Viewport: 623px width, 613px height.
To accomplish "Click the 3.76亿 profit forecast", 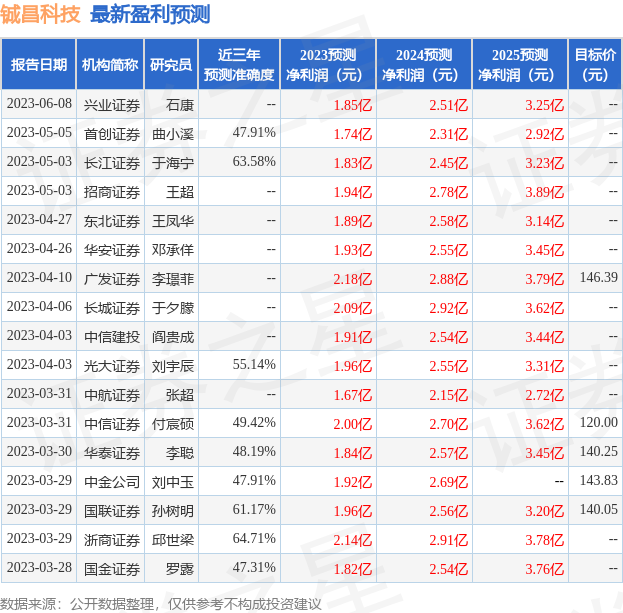I will tap(545, 569).
